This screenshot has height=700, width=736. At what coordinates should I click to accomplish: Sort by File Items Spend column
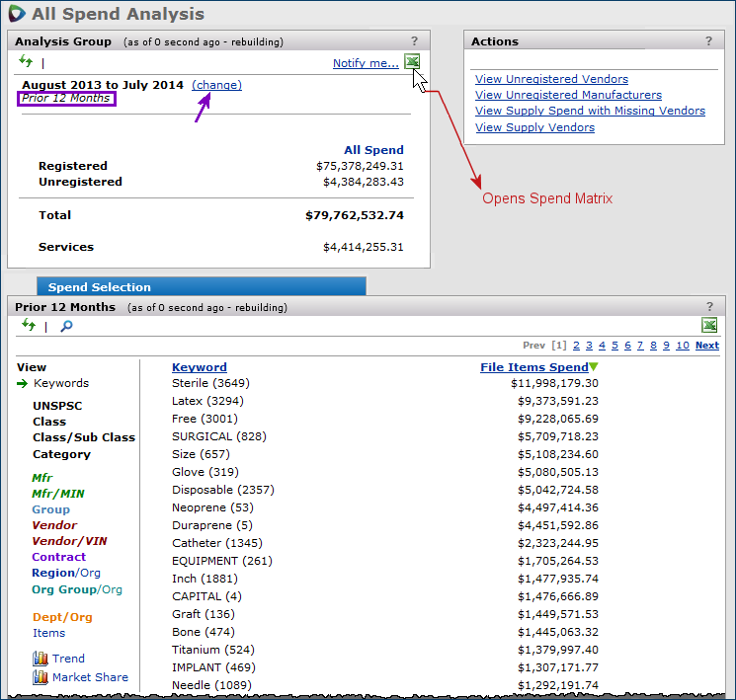pos(533,367)
